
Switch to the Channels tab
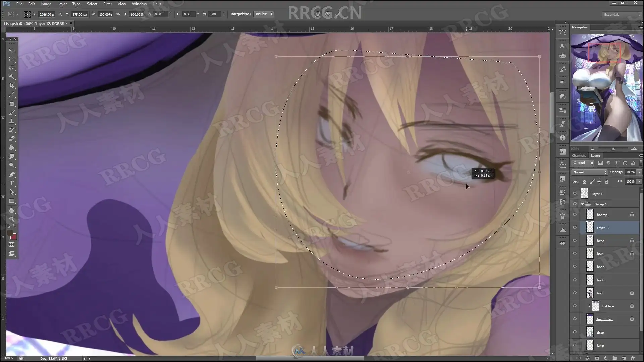pos(579,156)
